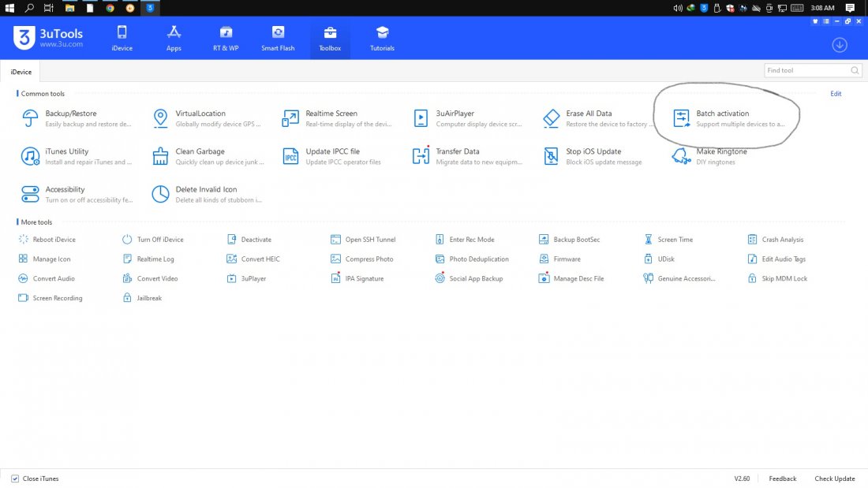Click the search magnifier in Find tool
Screen dimensions: 868x488
(855, 70)
